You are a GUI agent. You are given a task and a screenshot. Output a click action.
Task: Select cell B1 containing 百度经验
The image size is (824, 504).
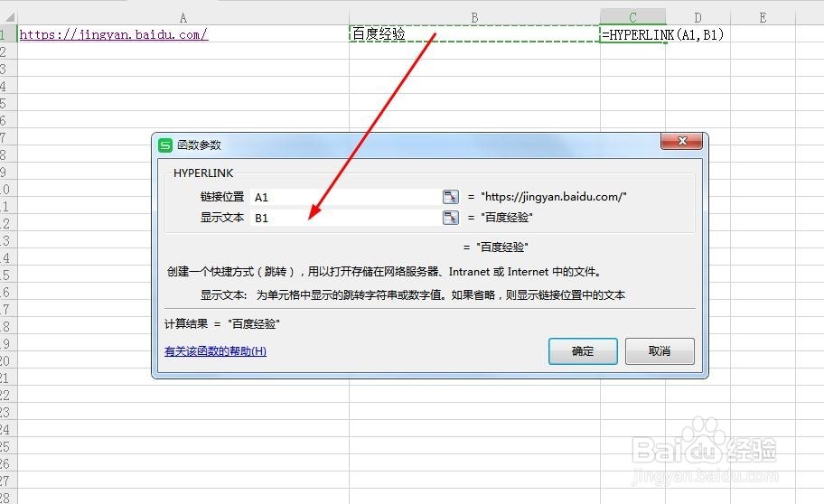pyautogui.click(x=474, y=34)
